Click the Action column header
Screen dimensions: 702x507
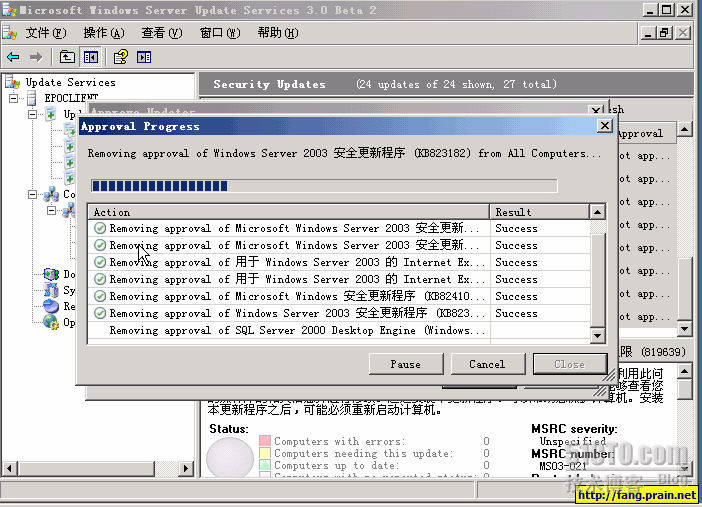[288, 212]
